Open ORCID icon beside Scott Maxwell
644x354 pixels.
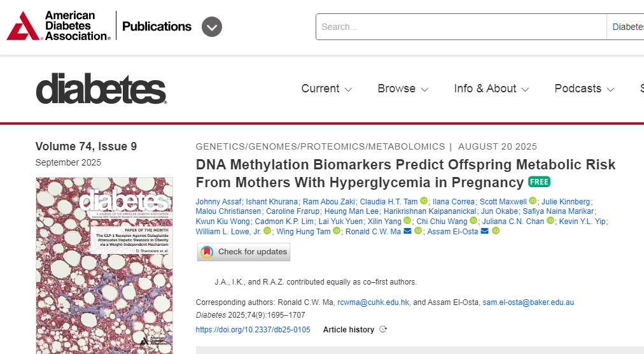pyautogui.click(x=533, y=201)
